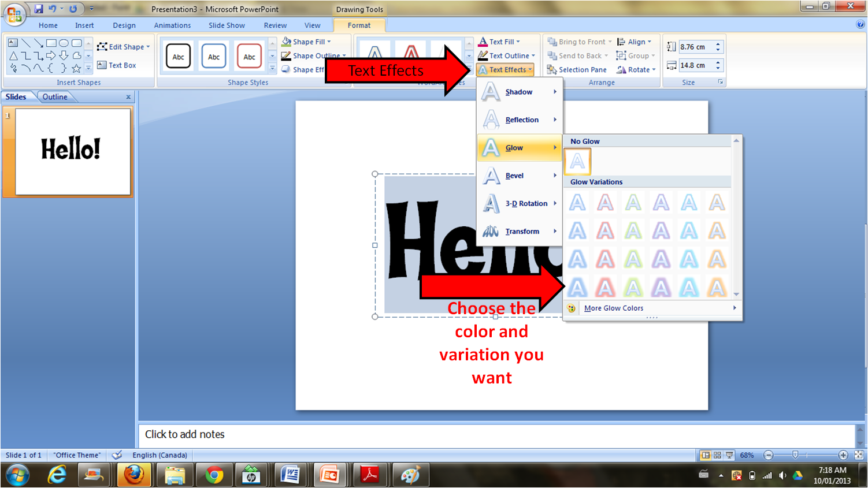Click the Text Fill icon
This screenshot has width=868, height=488.
(x=482, y=41)
